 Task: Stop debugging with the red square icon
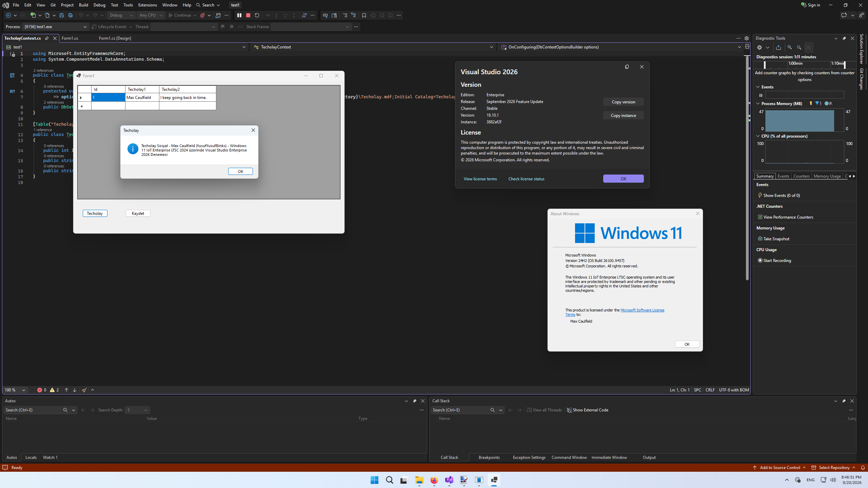click(248, 15)
